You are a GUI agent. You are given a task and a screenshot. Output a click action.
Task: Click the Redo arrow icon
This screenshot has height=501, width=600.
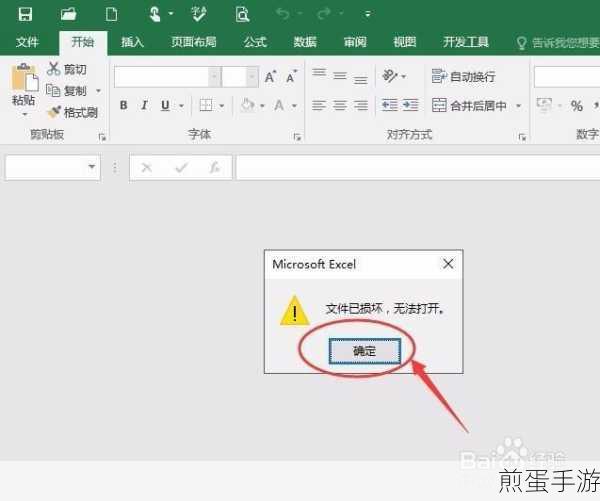click(x=324, y=15)
